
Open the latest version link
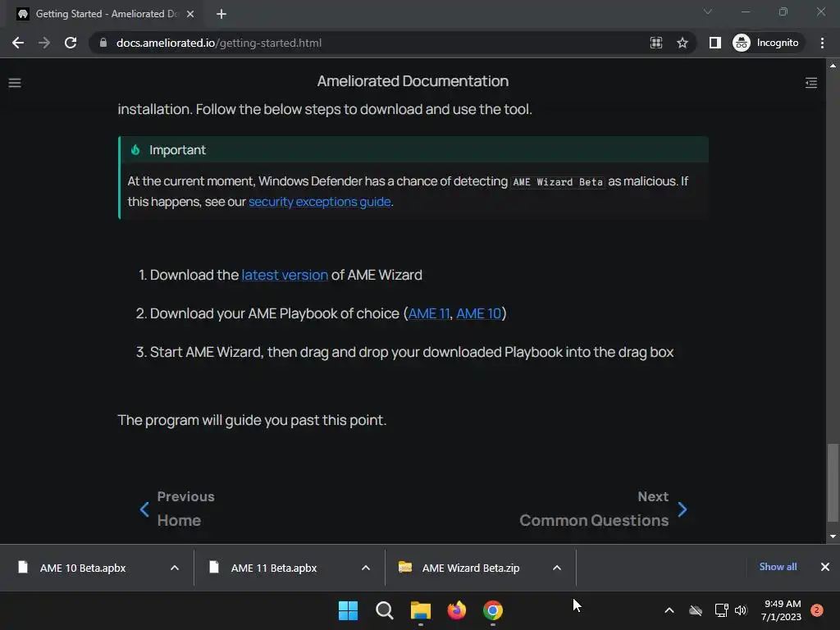(285, 275)
